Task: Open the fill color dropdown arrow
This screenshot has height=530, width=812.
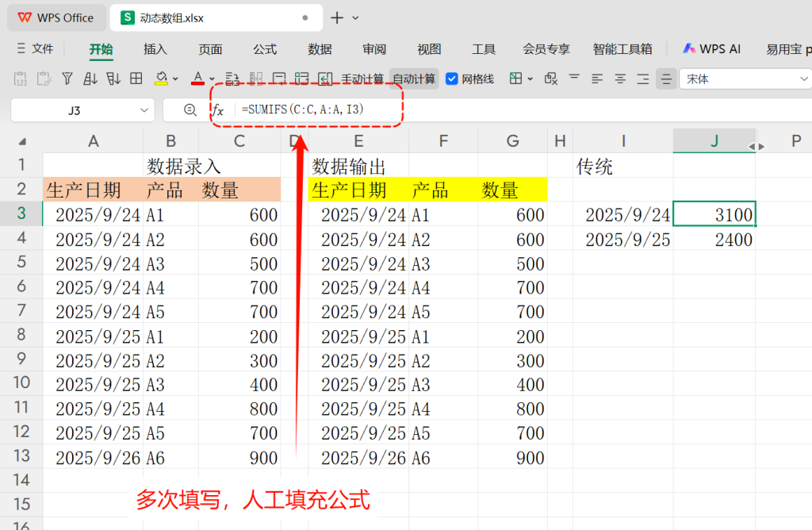Action: (x=175, y=79)
